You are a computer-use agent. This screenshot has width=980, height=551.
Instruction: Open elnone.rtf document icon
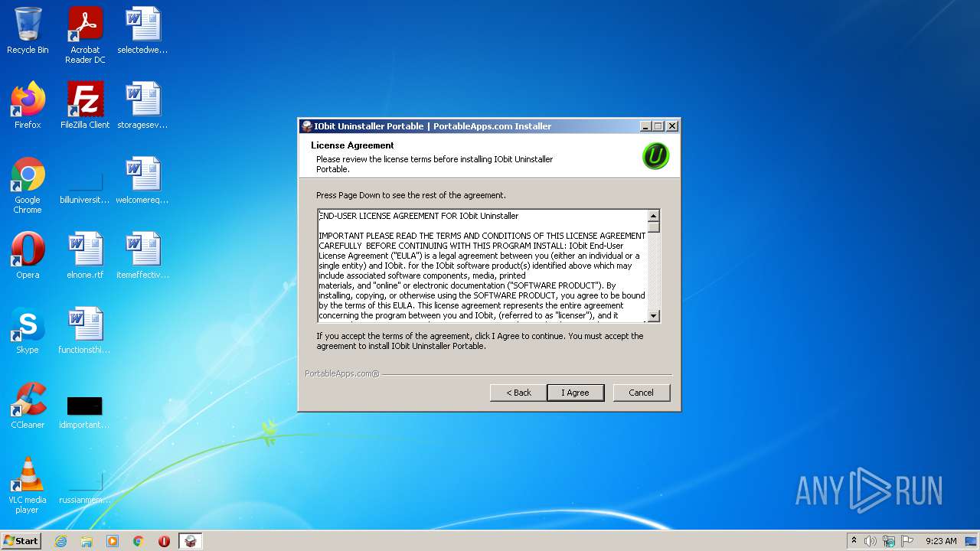(x=85, y=256)
